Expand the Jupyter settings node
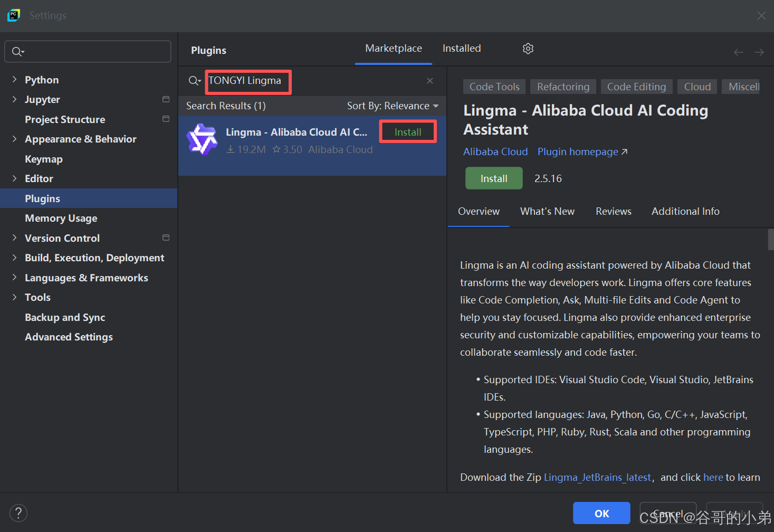 point(14,99)
